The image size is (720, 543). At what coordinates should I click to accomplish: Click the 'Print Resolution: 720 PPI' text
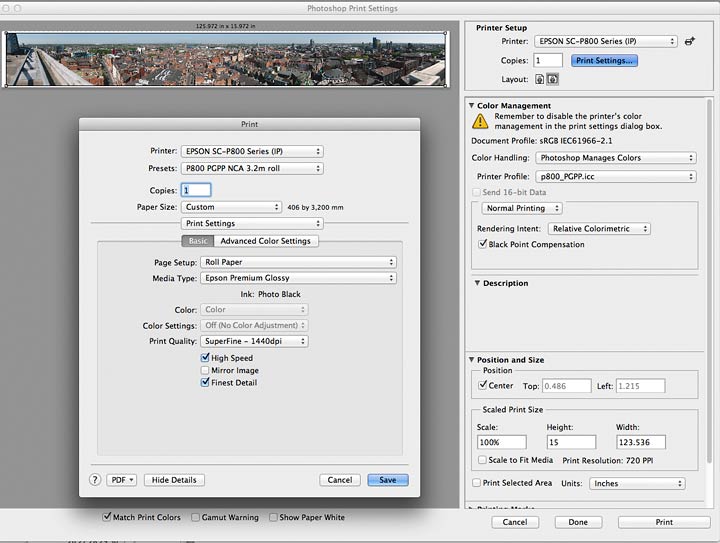608,460
